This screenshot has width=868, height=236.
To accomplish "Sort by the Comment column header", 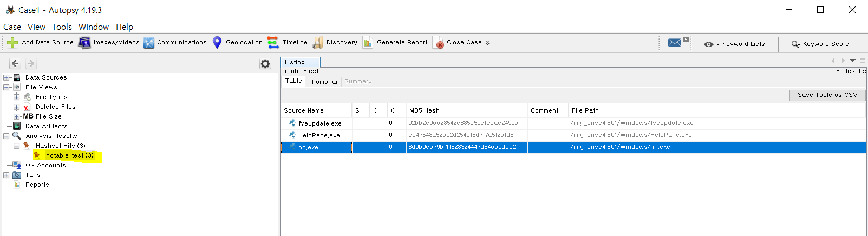I will [548, 110].
